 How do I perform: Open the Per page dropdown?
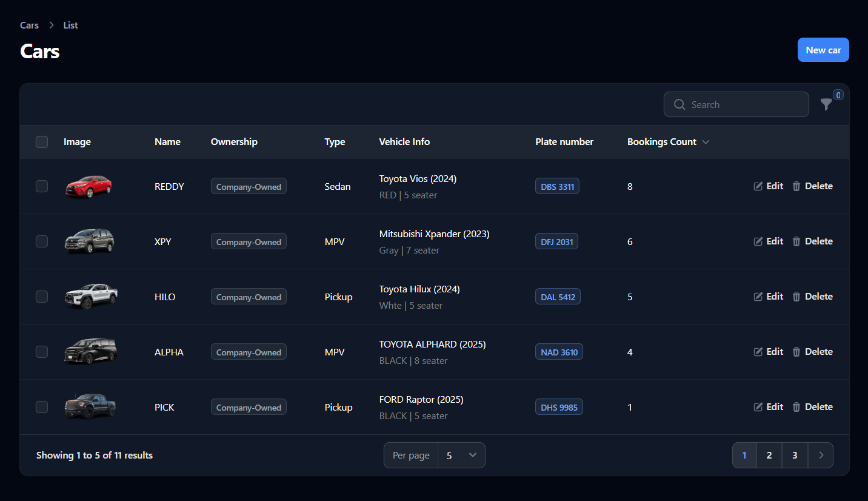(462, 455)
